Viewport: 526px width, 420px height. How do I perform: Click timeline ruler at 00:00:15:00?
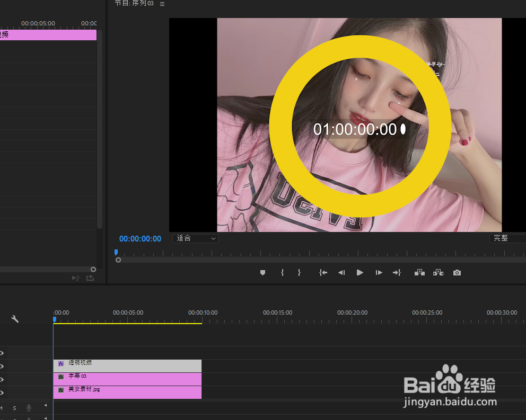(277, 312)
